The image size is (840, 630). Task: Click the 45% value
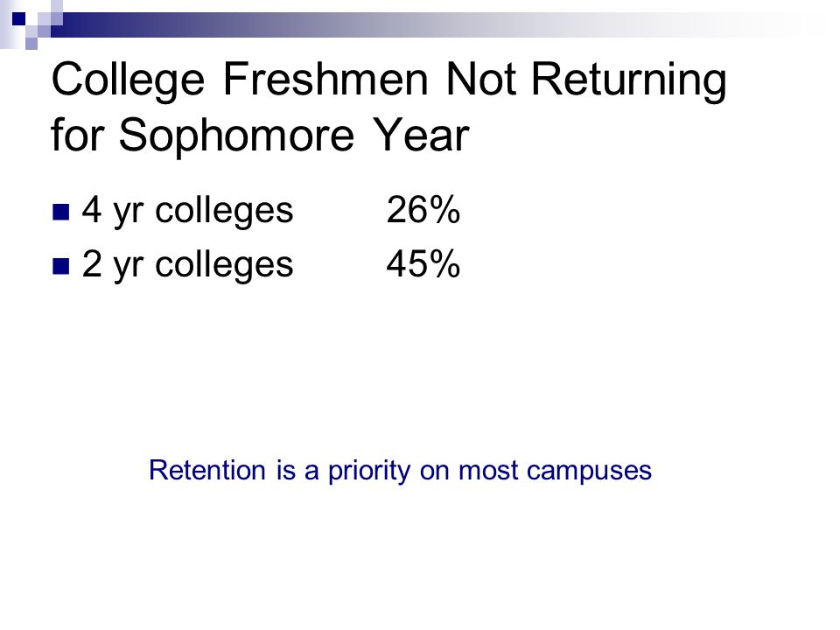pyautogui.click(x=423, y=263)
